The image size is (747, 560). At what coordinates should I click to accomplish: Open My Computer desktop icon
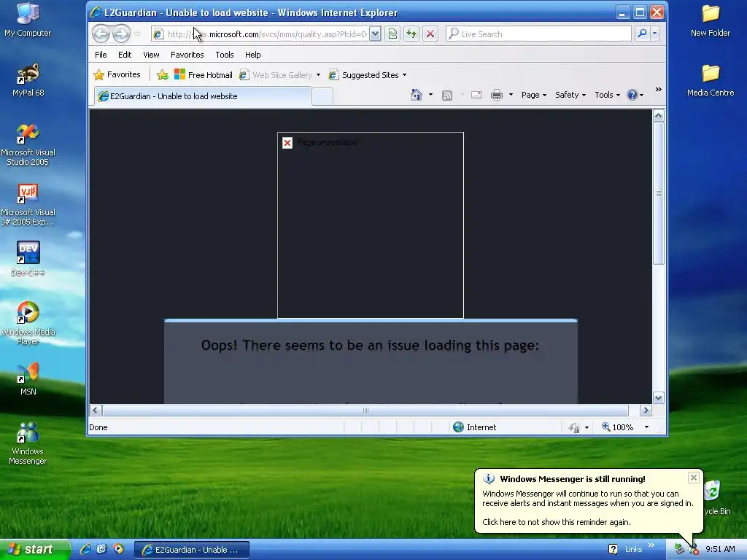pyautogui.click(x=28, y=20)
